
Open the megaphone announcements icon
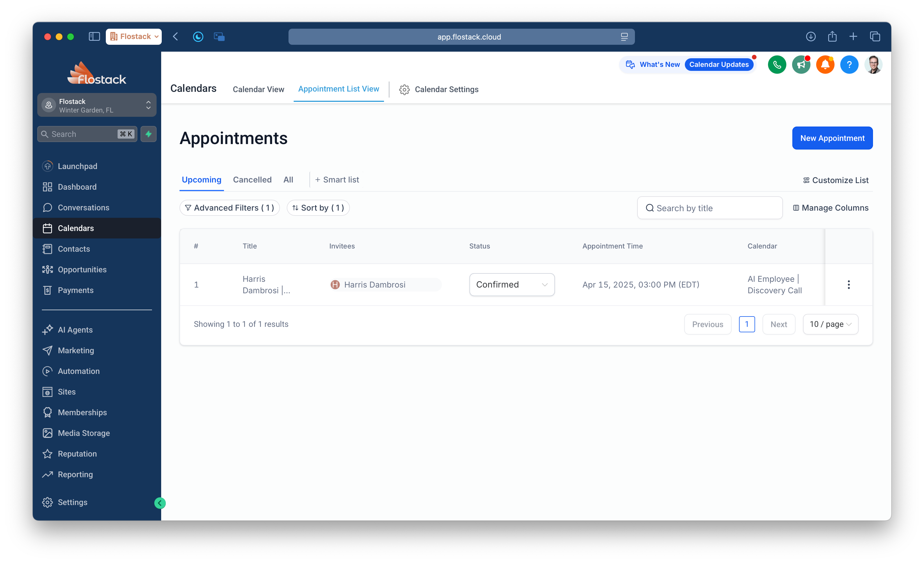(801, 65)
